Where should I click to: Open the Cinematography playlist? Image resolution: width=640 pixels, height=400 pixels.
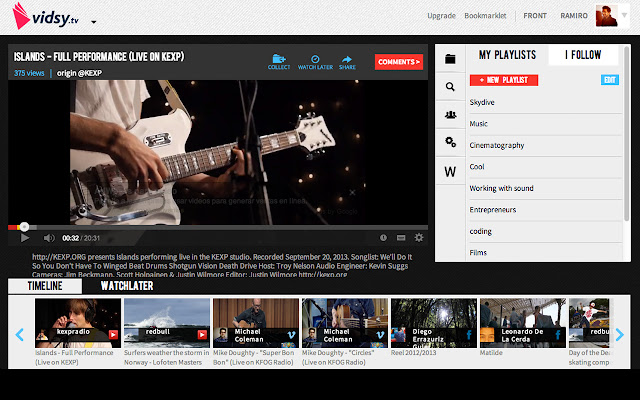(545, 146)
